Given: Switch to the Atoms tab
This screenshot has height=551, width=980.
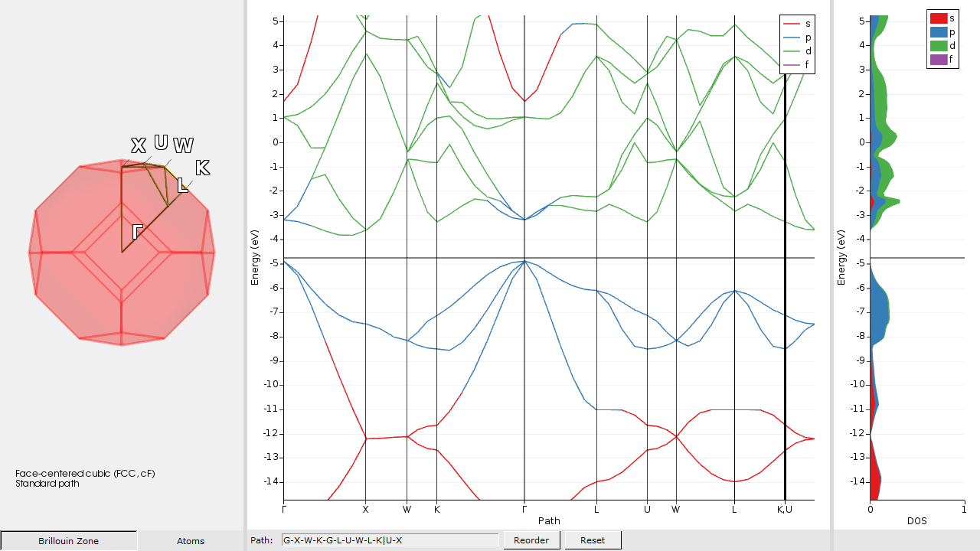Looking at the screenshot, I should click(190, 541).
